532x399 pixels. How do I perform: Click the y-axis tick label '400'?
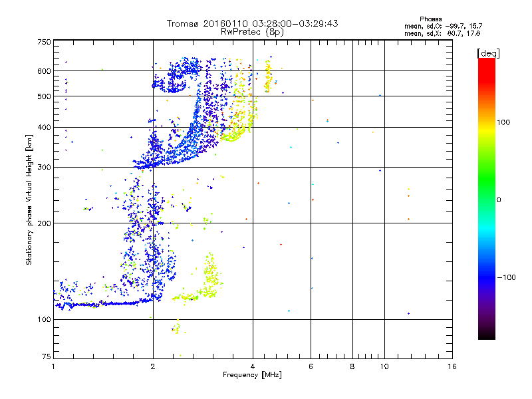click(x=44, y=127)
